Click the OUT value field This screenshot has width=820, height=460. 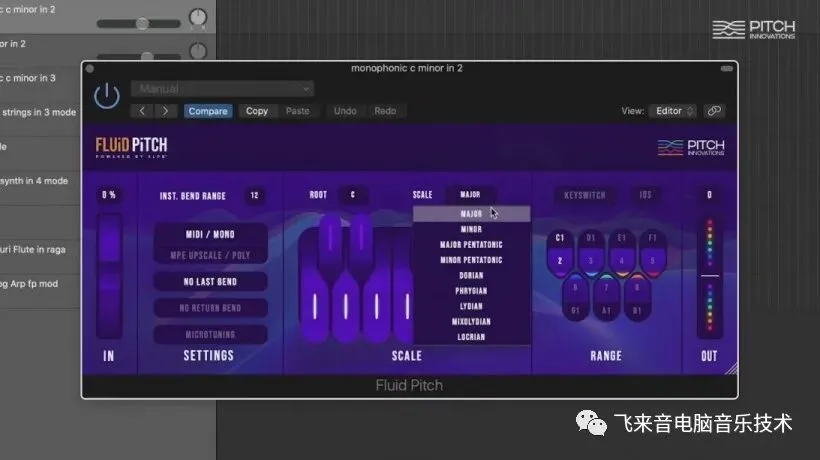tap(709, 195)
